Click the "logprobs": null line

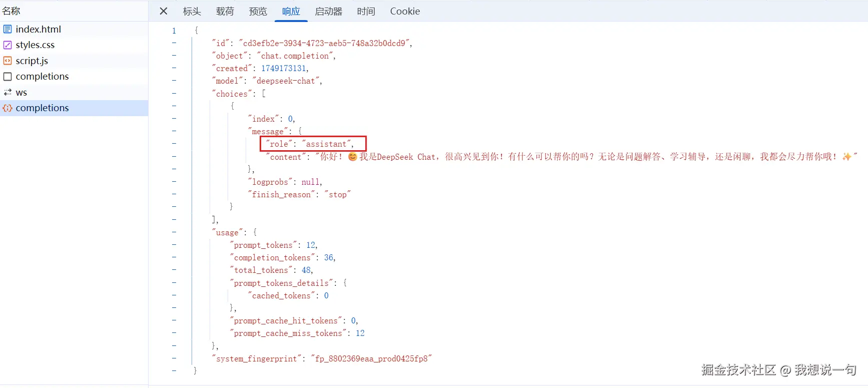(x=285, y=182)
